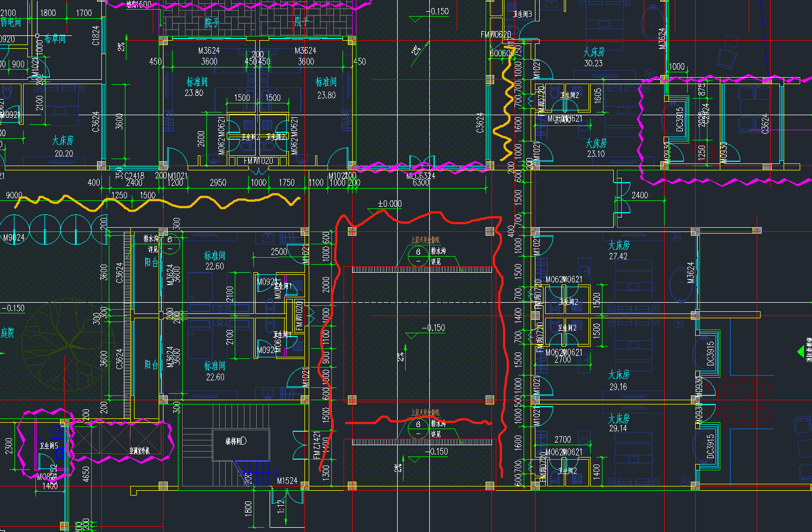Click the 1750 dimension text
Viewport: 812px width, 532px height.
[286, 183]
